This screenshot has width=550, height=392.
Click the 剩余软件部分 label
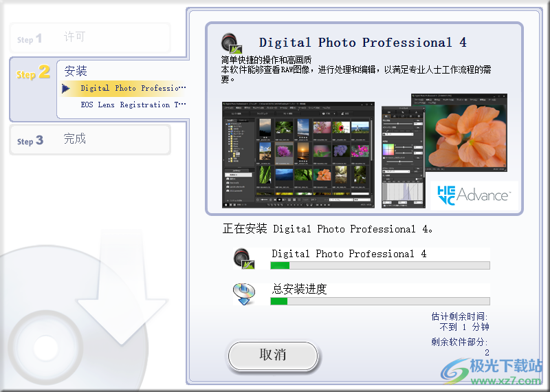[x=459, y=342]
